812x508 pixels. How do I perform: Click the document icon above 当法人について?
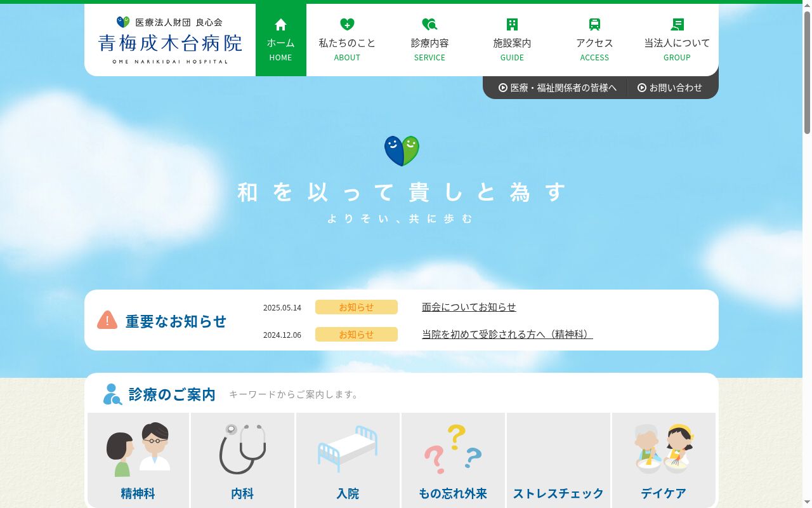(x=677, y=25)
